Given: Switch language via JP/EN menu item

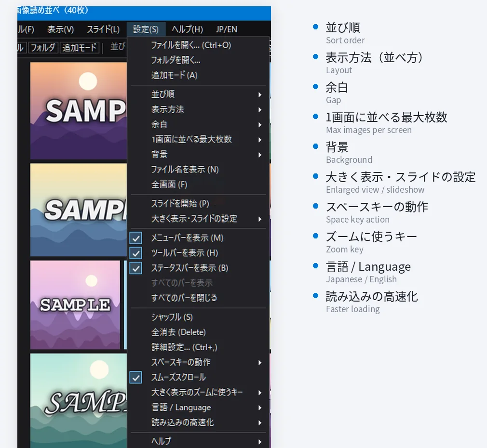Looking at the screenshot, I should point(227,29).
